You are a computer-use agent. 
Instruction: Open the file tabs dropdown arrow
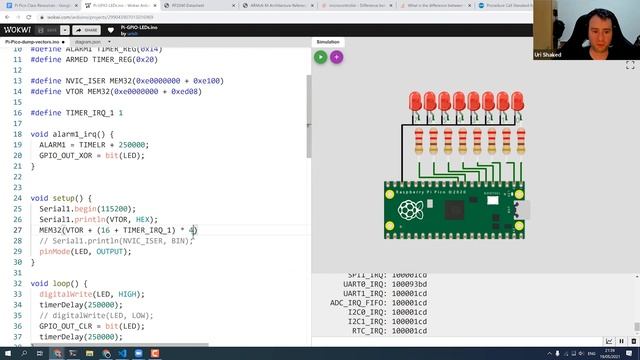[x=109, y=42]
